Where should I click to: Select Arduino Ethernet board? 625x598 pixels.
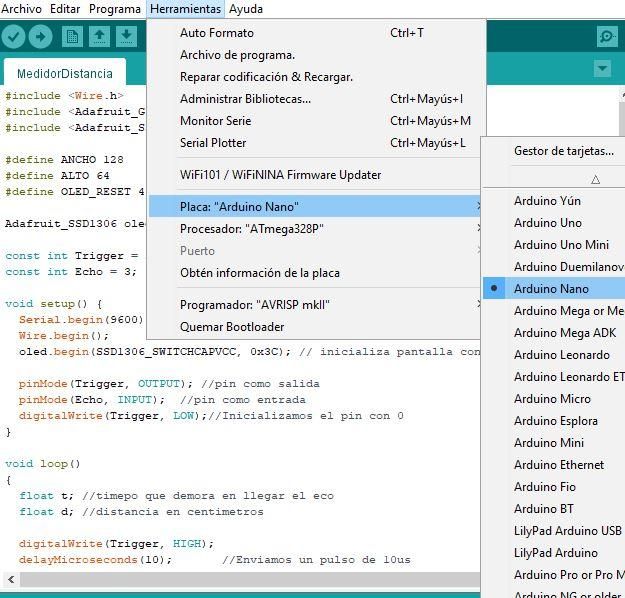point(554,465)
